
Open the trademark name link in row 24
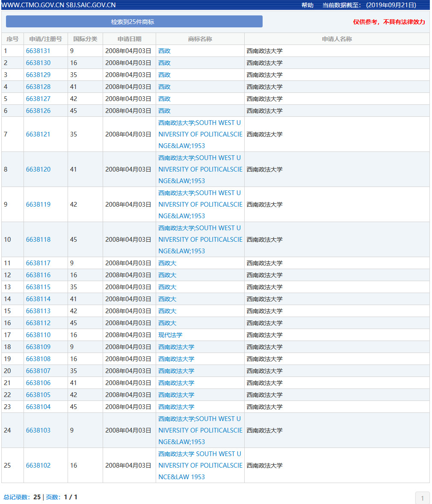tap(200, 430)
